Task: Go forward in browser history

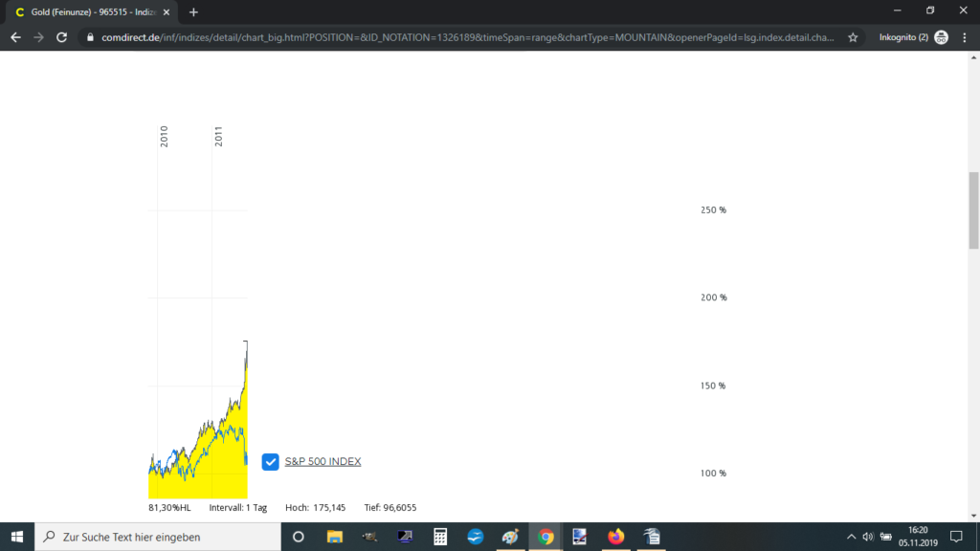Action: click(x=38, y=37)
